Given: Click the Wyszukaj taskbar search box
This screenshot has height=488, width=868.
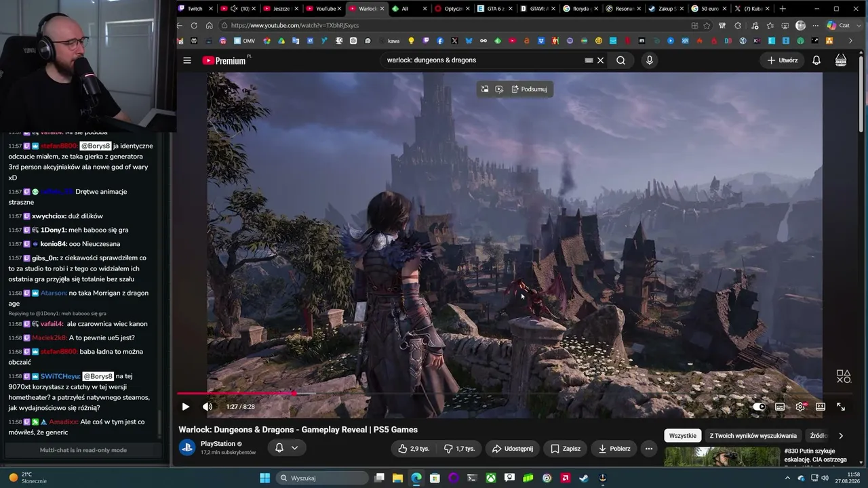Looking at the screenshot, I should tap(321, 478).
